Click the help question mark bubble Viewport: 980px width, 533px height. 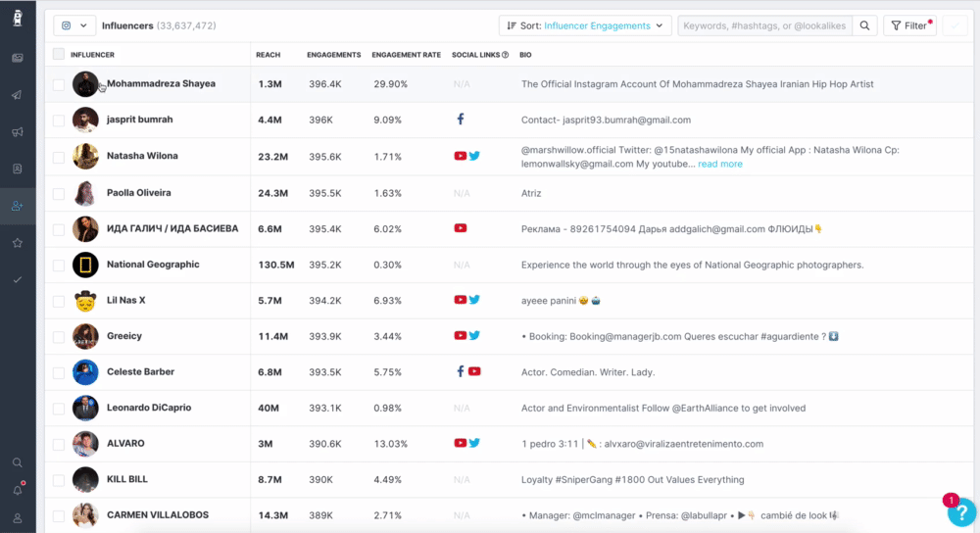[962, 513]
